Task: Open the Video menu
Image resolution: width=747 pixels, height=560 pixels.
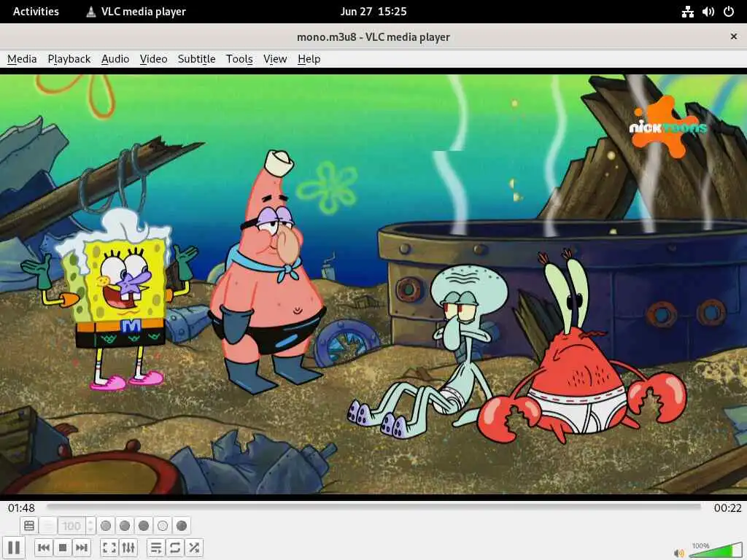Action: click(x=153, y=59)
